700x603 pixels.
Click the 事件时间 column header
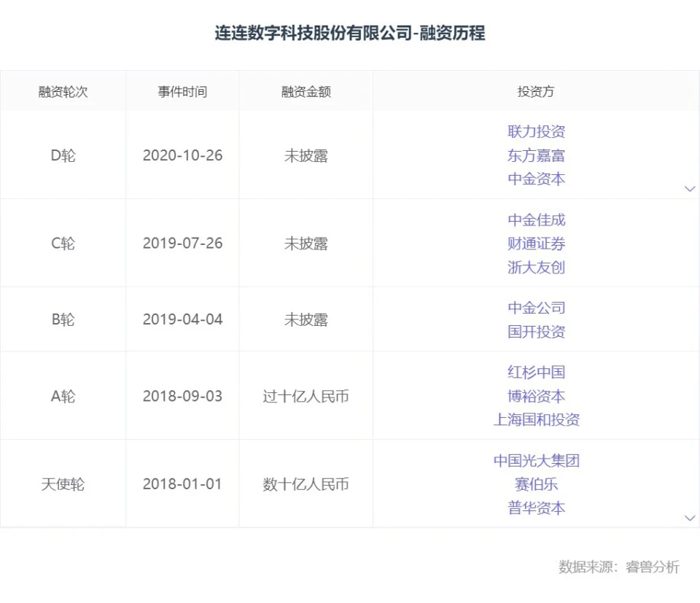click(182, 92)
